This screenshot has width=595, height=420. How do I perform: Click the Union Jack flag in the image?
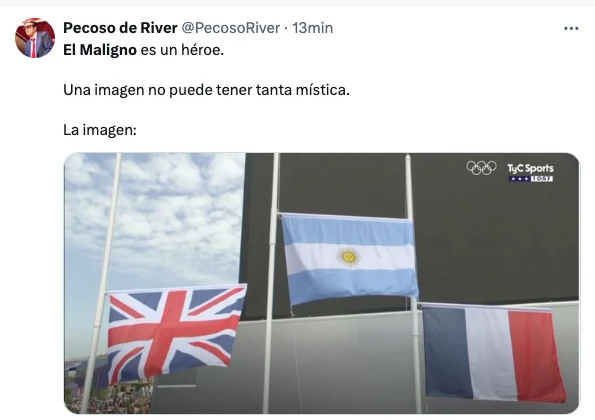(x=175, y=333)
